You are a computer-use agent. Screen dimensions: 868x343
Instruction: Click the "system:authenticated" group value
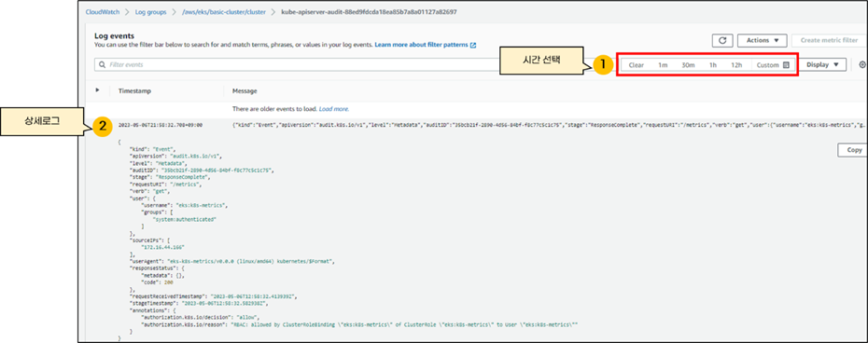pyautogui.click(x=185, y=220)
